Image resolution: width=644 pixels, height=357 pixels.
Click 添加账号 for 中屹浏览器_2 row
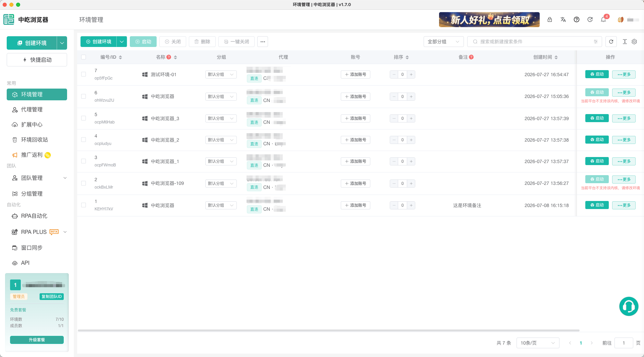[x=356, y=140]
